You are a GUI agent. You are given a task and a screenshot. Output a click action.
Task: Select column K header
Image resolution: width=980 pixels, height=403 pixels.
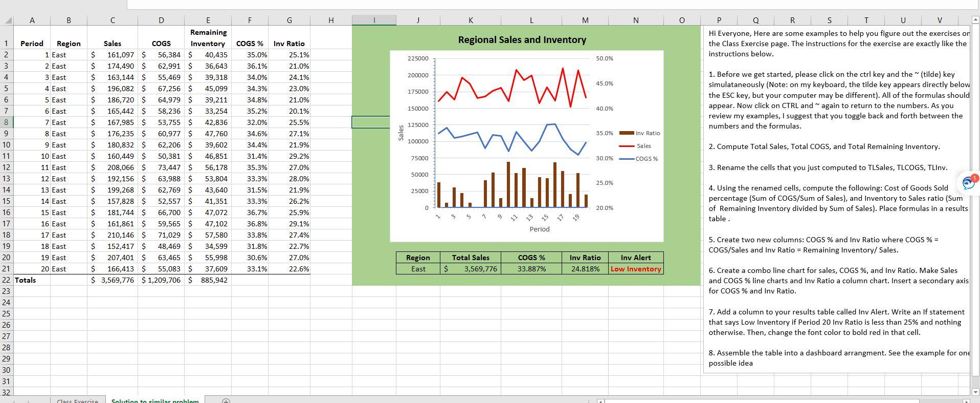[471, 20]
